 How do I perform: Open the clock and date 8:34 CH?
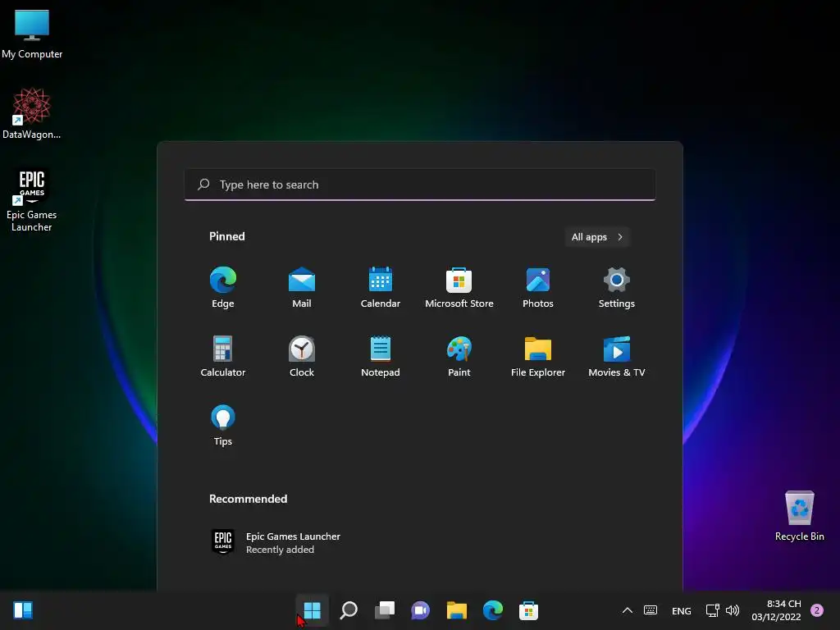[x=776, y=610]
